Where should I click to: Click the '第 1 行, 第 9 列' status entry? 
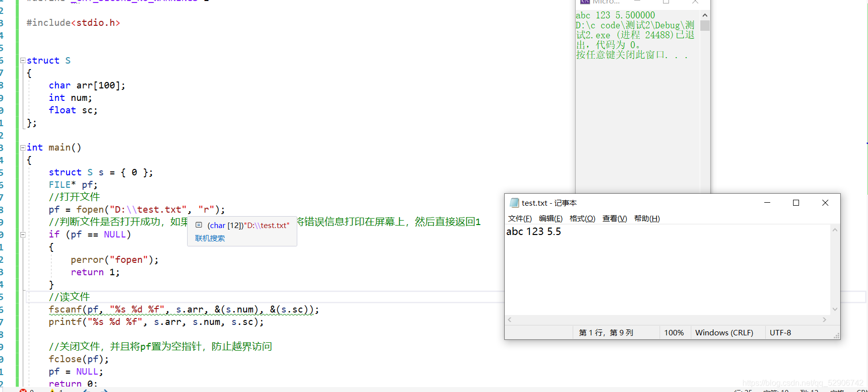[606, 333]
